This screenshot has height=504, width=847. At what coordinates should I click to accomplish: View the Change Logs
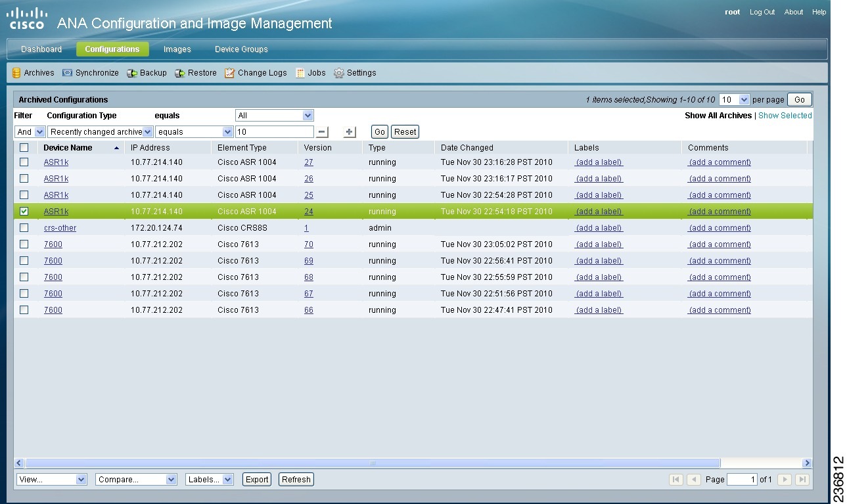256,73
